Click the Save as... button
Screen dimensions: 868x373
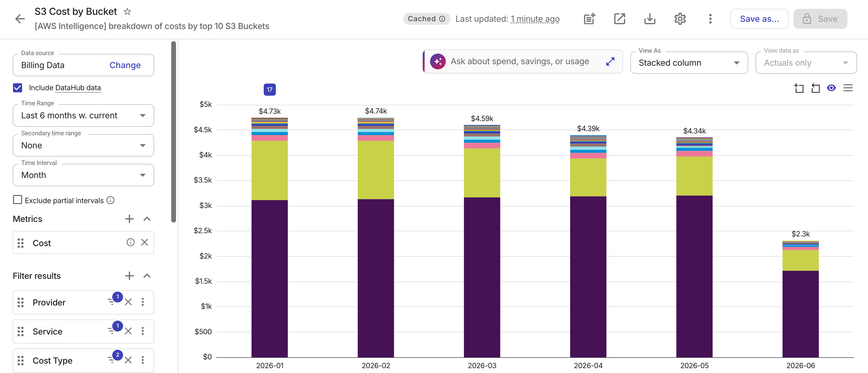pos(759,19)
